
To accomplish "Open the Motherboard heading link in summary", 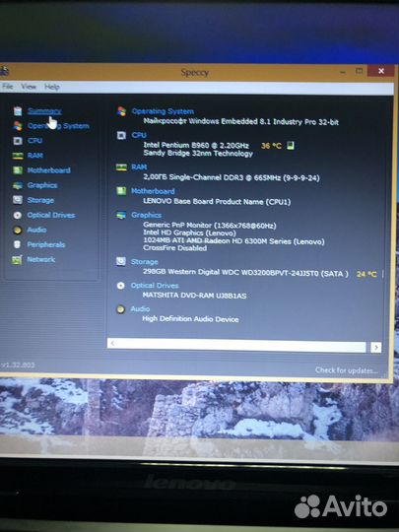I will 153,191.
